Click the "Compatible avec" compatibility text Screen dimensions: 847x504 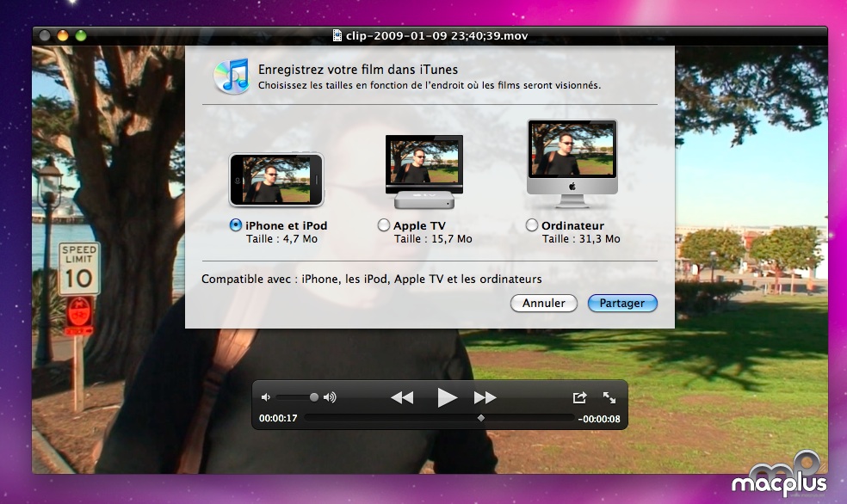tap(372, 279)
